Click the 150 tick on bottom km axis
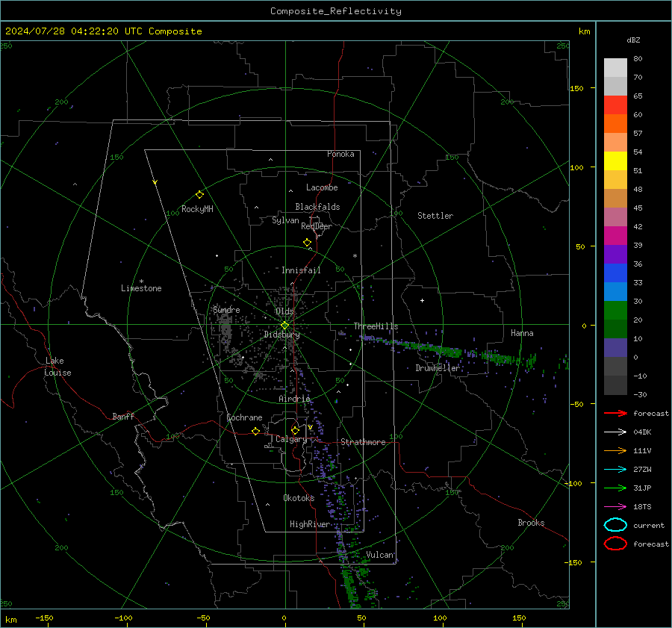Screen dimensions: 672x628 tap(519, 618)
